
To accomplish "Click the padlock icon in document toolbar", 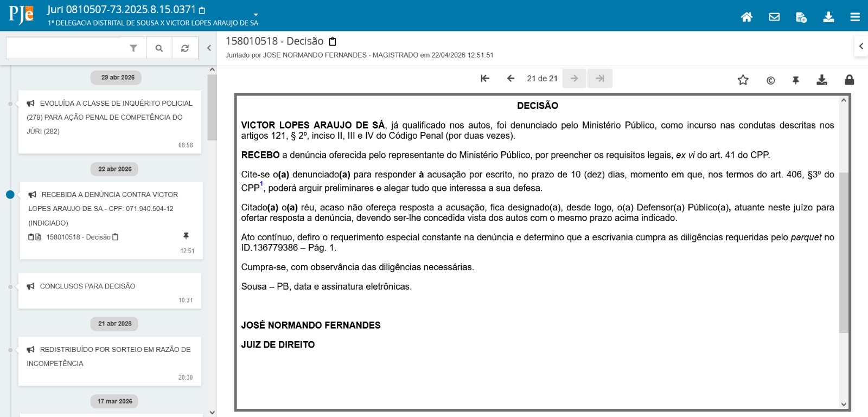I will (850, 80).
